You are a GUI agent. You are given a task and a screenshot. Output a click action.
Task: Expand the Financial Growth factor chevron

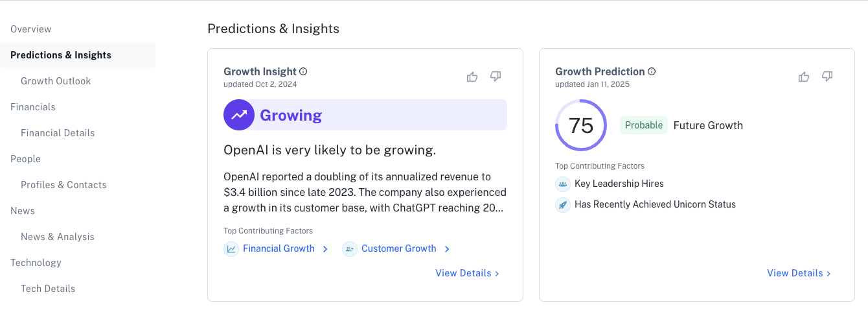(325, 249)
